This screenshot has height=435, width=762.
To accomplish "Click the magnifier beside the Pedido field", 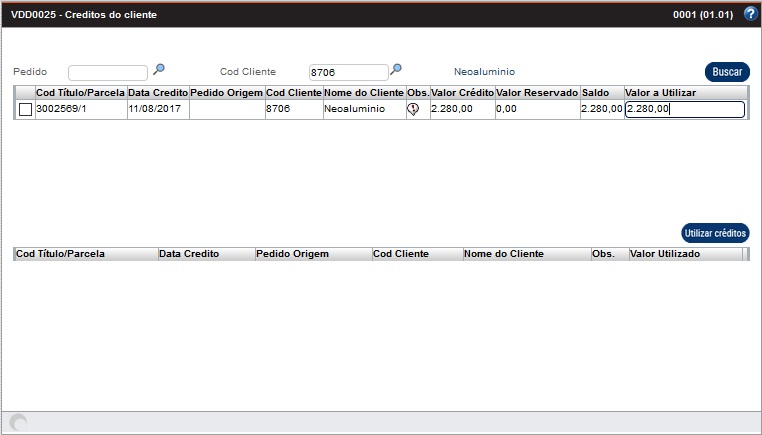I will pyautogui.click(x=158, y=70).
